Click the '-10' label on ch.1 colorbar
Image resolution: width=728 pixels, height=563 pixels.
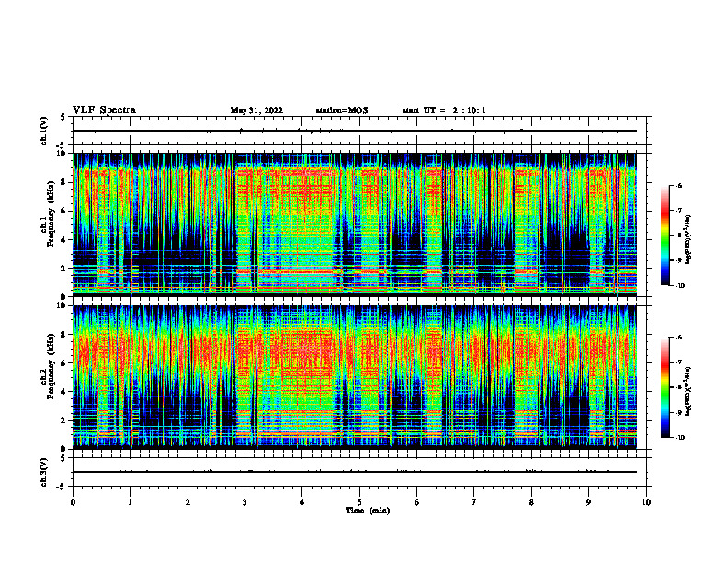679,285
